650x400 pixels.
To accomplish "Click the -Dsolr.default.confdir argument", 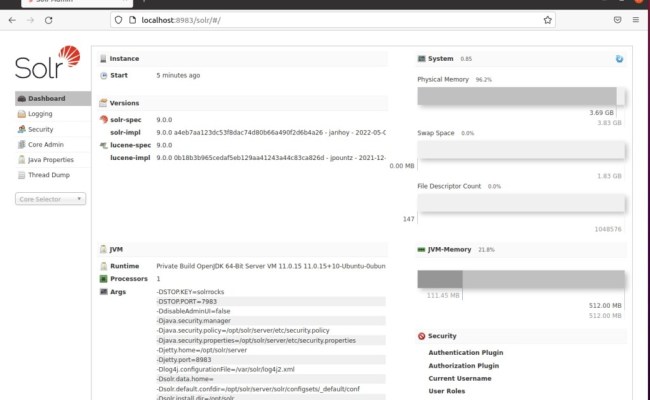I will point(258,389).
